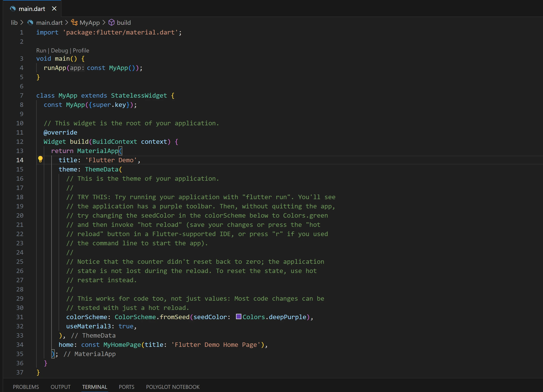This screenshot has width=543, height=392.
Task: Click the Profile code lens link
Action: [x=81, y=51]
